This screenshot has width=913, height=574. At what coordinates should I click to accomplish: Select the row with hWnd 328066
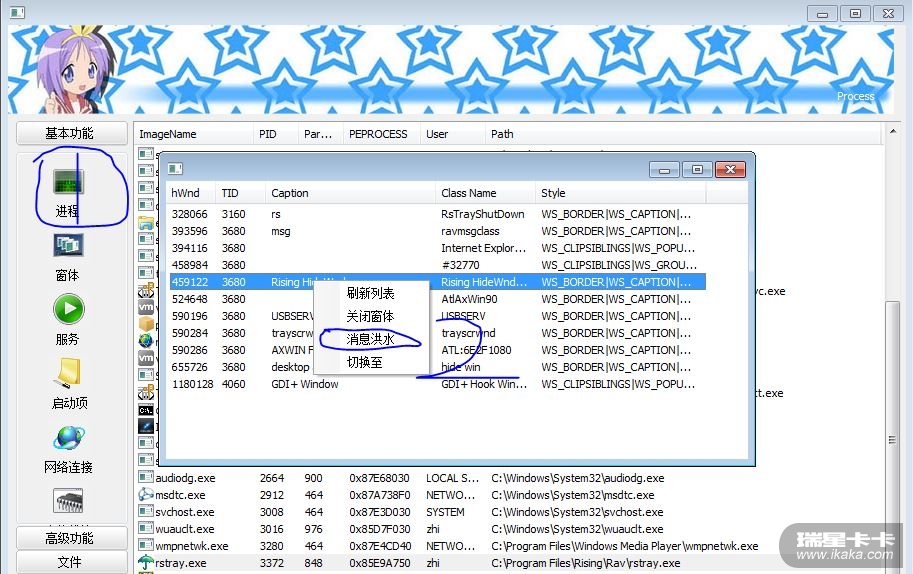[437, 214]
